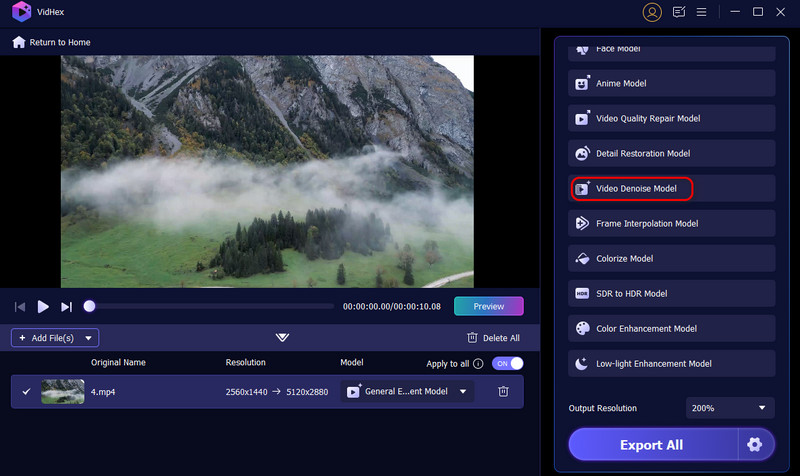The height and width of the screenshot is (476, 800).
Task: Select Video Denoise Model
Action: (671, 189)
